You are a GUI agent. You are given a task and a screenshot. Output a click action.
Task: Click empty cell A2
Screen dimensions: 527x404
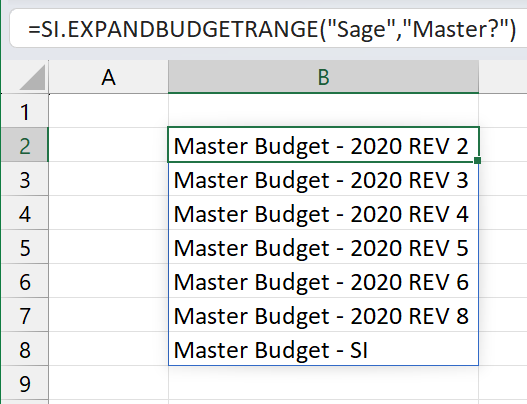coord(108,145)
